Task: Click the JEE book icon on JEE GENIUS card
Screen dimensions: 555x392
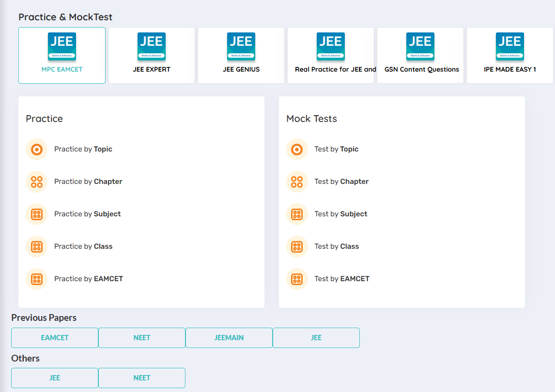Action: pos(241,46)
